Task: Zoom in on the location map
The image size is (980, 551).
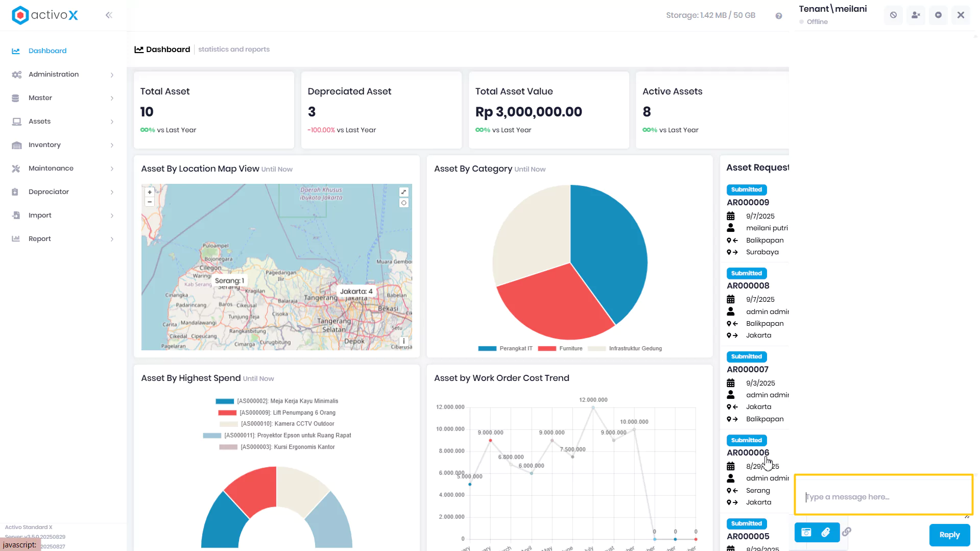Action: tap(150, 192)
